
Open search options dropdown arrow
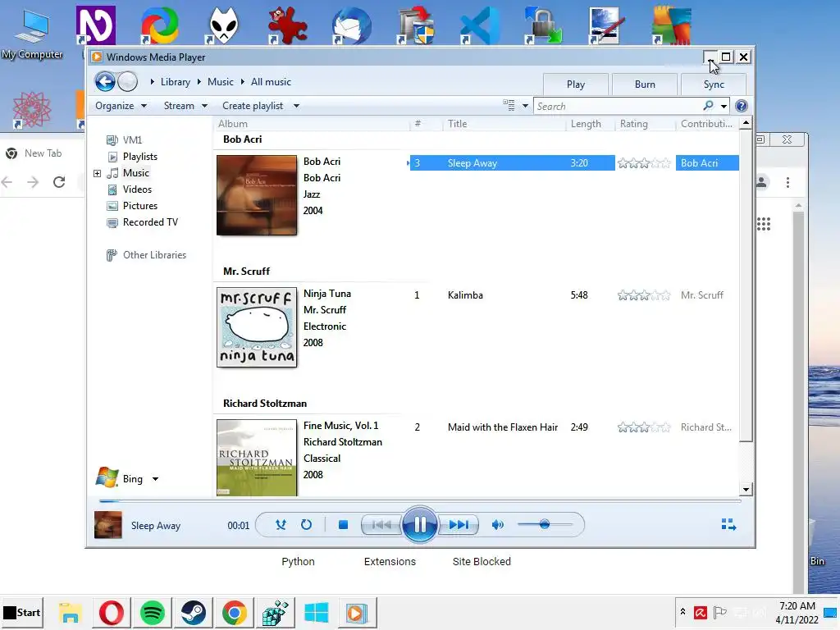724,106
